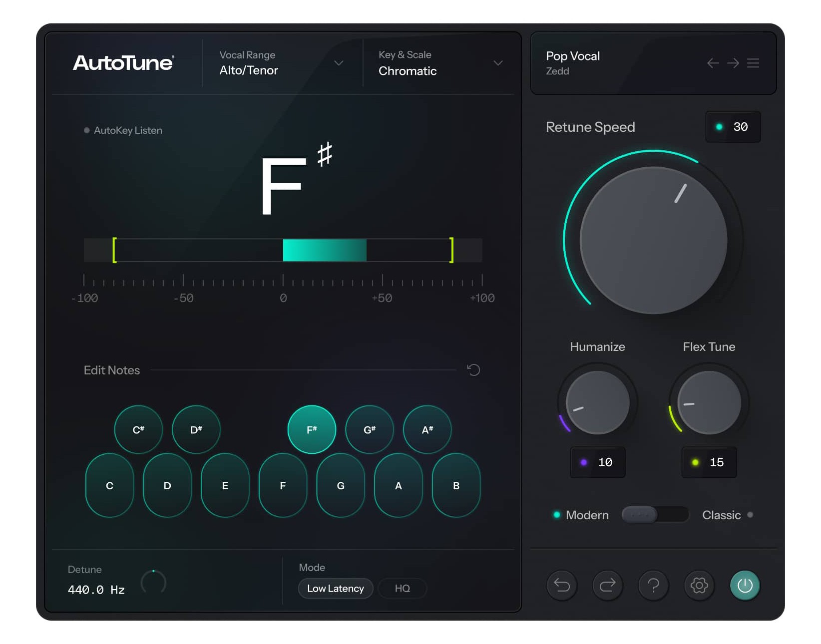Toggle the G natural note
Image resolution: width=821 pixels, height=644 pixels.
pos(341,485)
